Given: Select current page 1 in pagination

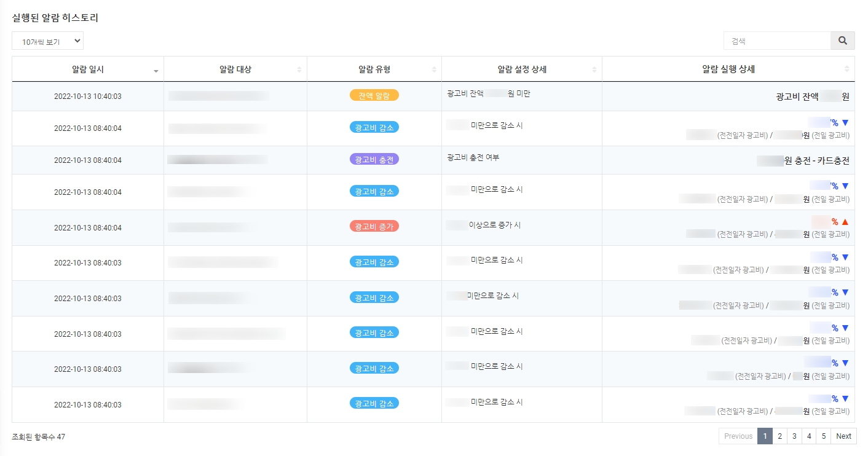Looking at the screenshot, I should [x=764, y=436].
